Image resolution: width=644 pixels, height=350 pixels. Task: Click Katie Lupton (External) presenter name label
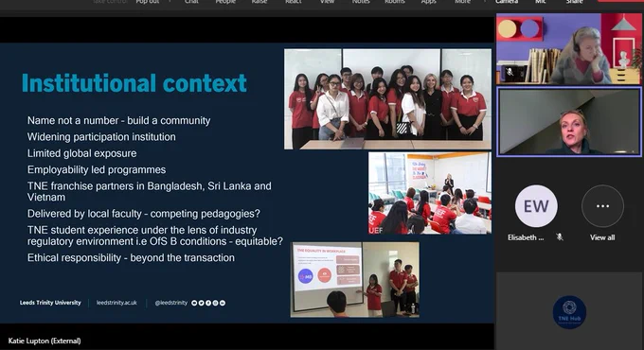point(45,341)
